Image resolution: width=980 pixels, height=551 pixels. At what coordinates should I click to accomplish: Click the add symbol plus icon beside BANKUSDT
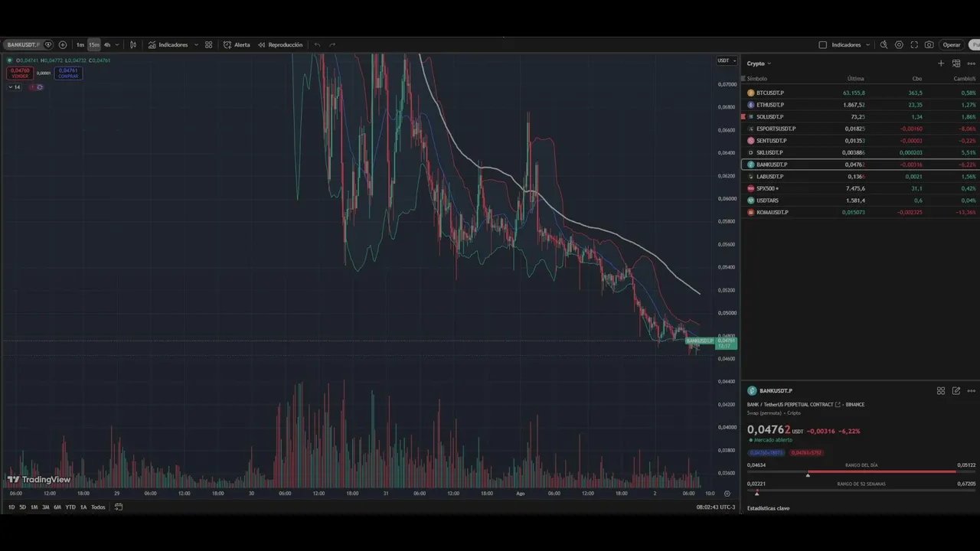63,45
